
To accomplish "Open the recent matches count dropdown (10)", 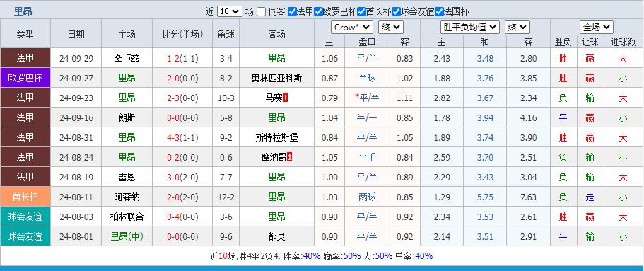I will tap(229, 11).
